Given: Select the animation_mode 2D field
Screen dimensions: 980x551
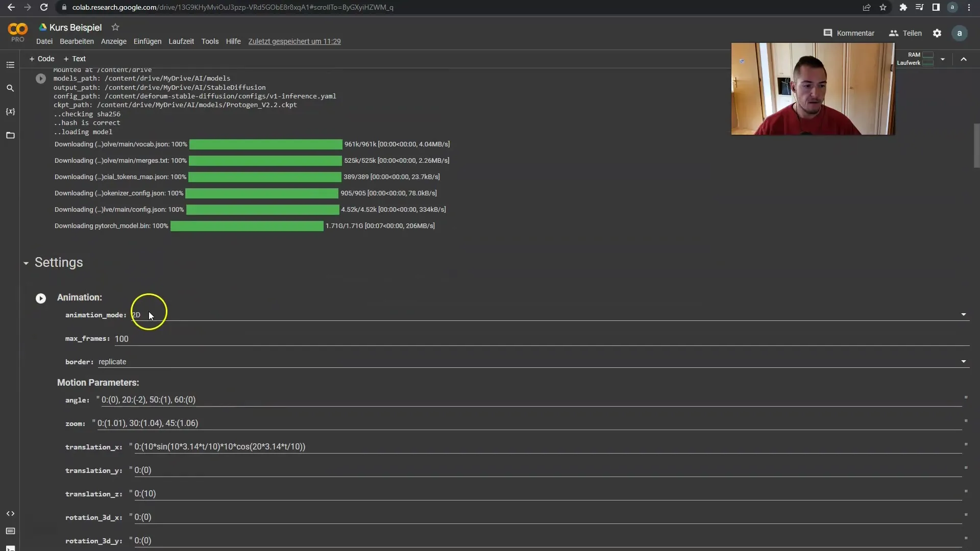Looking at the screenshot, I should coord(550,315).
